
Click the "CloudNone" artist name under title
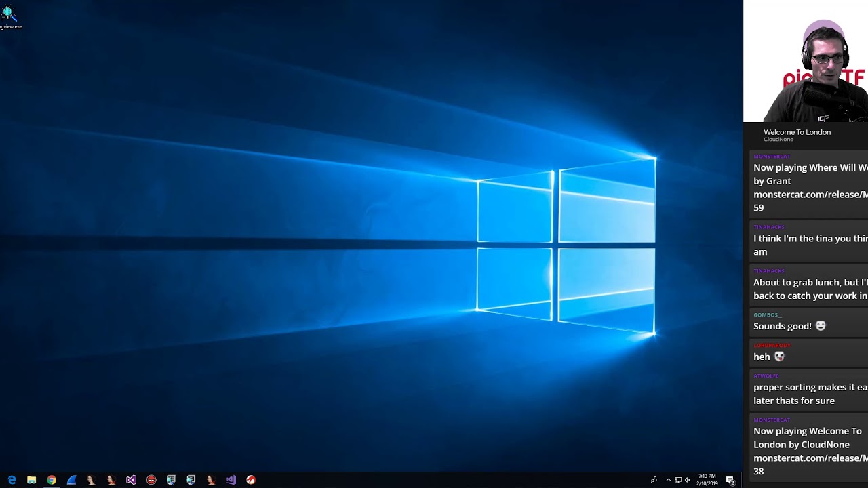(778, 140)
